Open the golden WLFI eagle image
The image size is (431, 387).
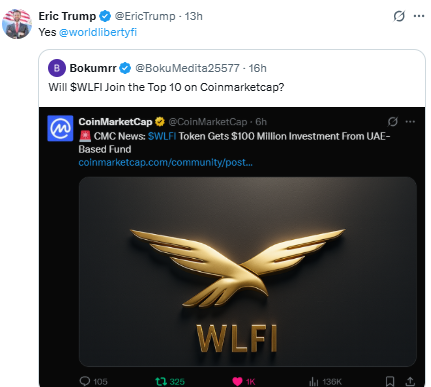point(248,272)
